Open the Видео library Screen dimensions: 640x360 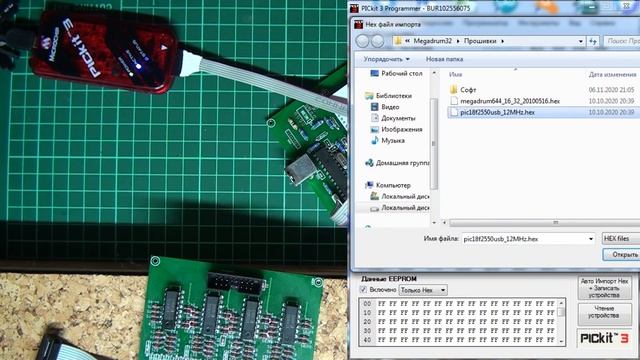(x=390, y=107)
